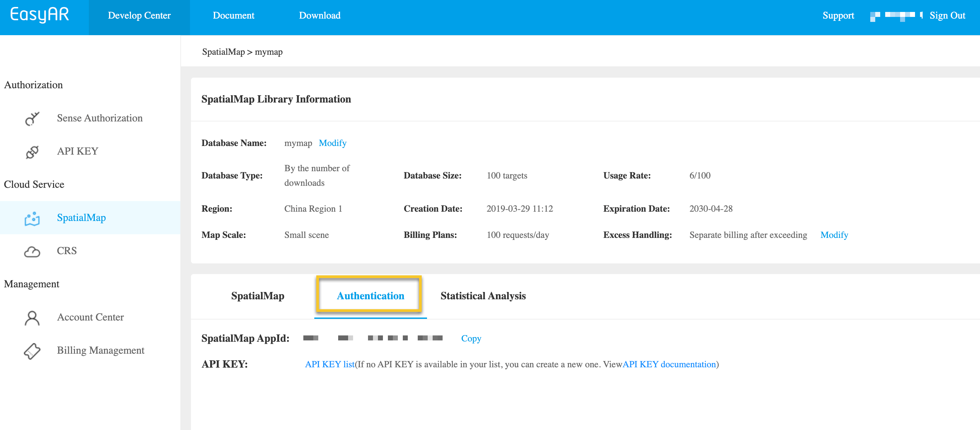Click the user avatar icon in header
Screen dimensions: 980x430
click(x=875, y=16)
